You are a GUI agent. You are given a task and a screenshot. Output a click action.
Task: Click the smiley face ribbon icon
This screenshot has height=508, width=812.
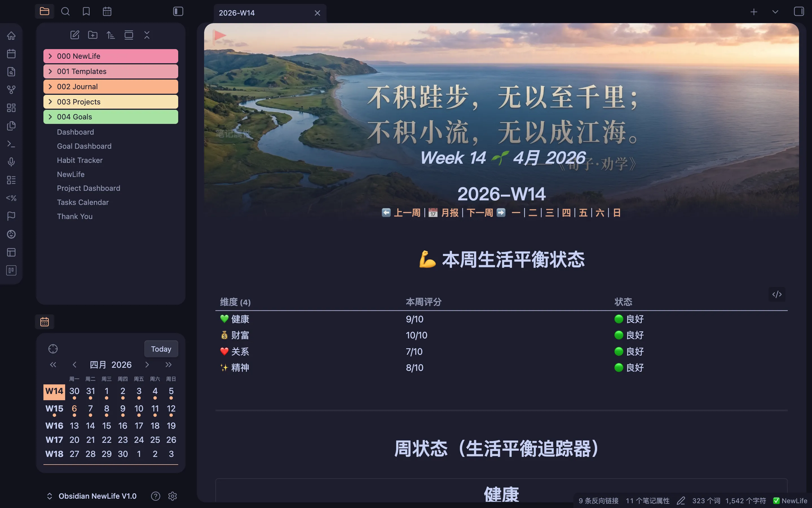[11, 234]
